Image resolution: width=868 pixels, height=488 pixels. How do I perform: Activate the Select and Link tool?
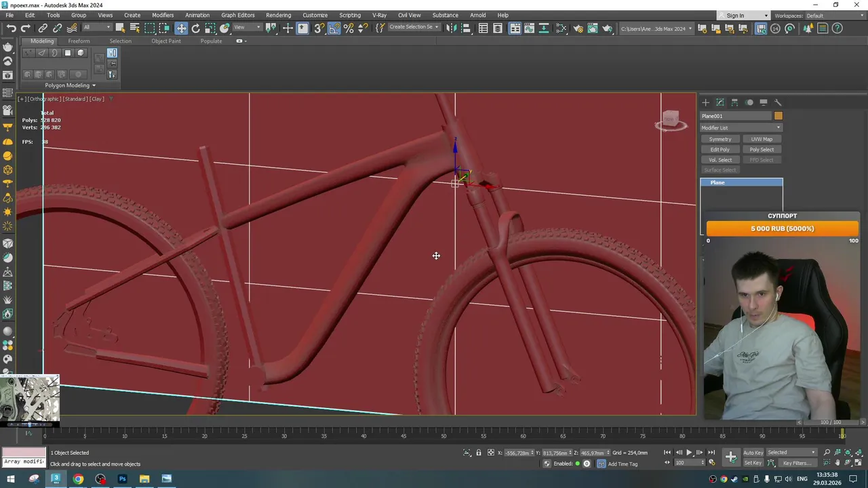[43, 28]
